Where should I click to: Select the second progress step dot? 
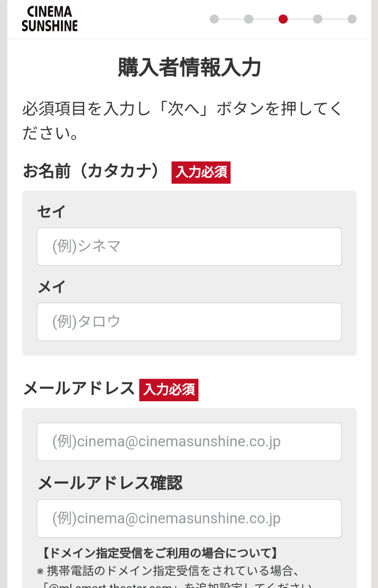pyautogui.click(x=248, y=19)
